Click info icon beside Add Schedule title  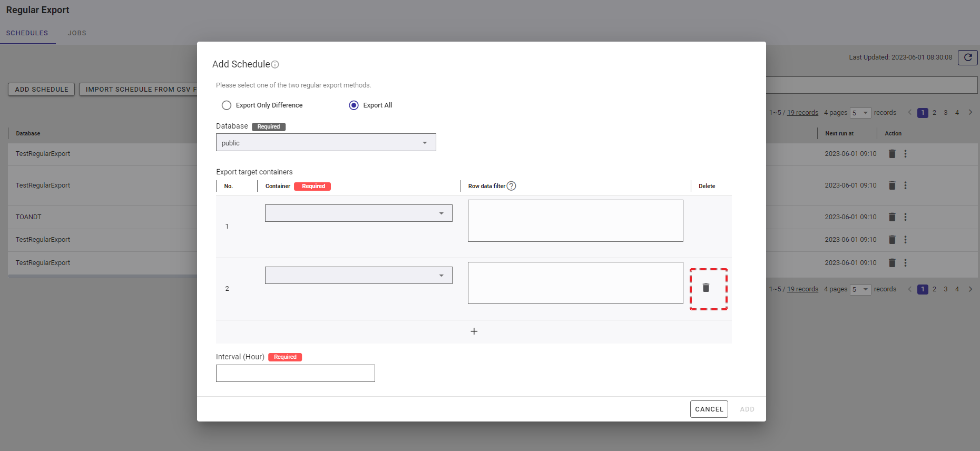(275, 65)
